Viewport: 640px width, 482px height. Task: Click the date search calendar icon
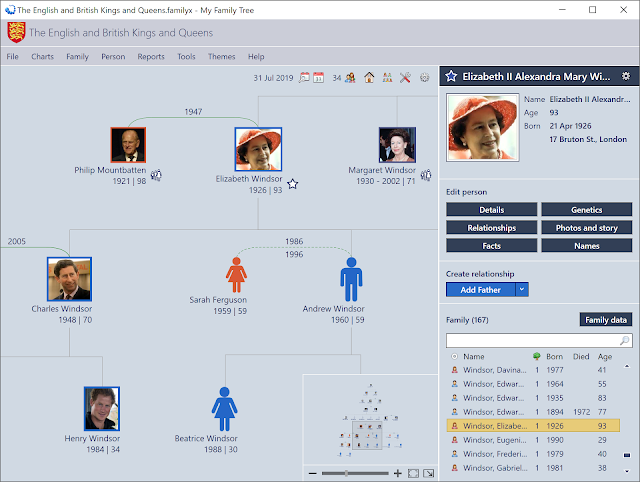click(304, 78)
